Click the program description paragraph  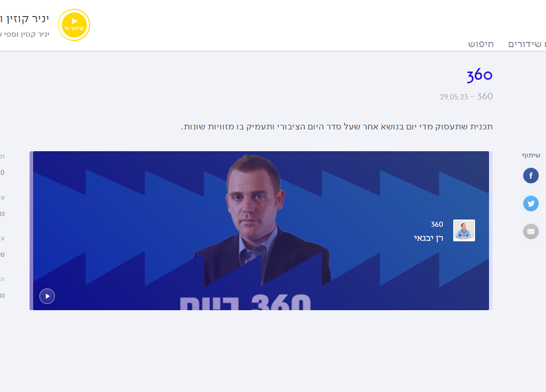(337, 127)
